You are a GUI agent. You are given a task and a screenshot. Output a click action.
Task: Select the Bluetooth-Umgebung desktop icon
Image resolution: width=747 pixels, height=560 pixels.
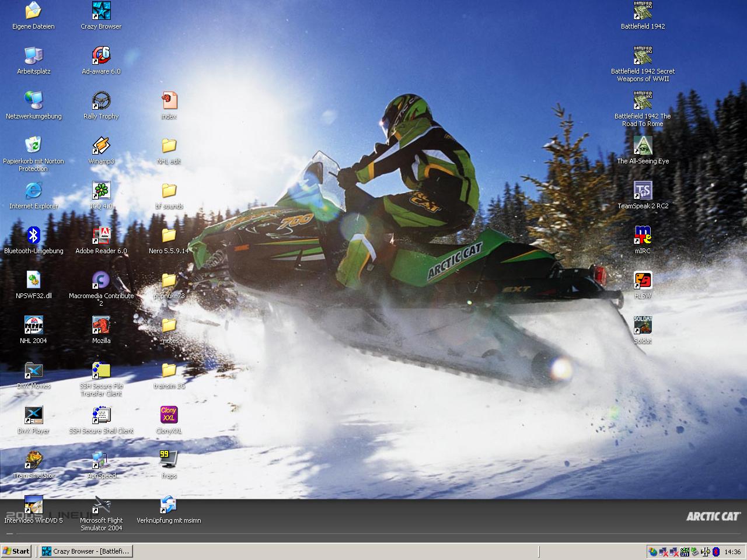click(x=33, y=235)
